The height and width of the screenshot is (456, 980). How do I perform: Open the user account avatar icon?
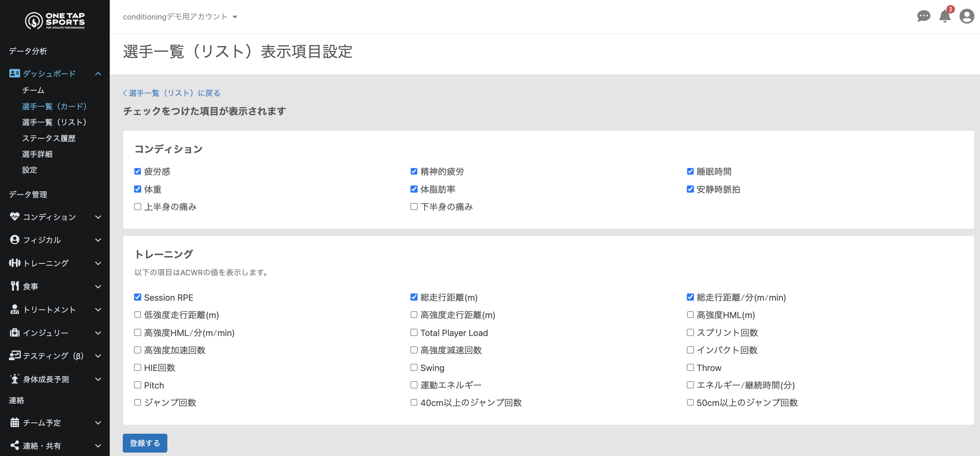coord(966,16)
